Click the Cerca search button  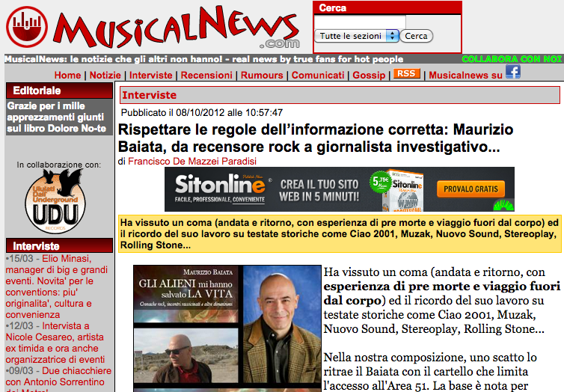(x=416, y=36)
